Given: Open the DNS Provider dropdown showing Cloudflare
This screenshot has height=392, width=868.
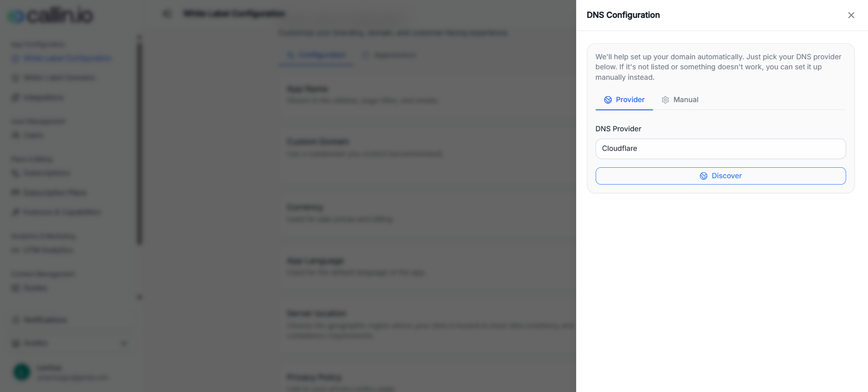Looking at the screenshot, I should tap(720, 149).
